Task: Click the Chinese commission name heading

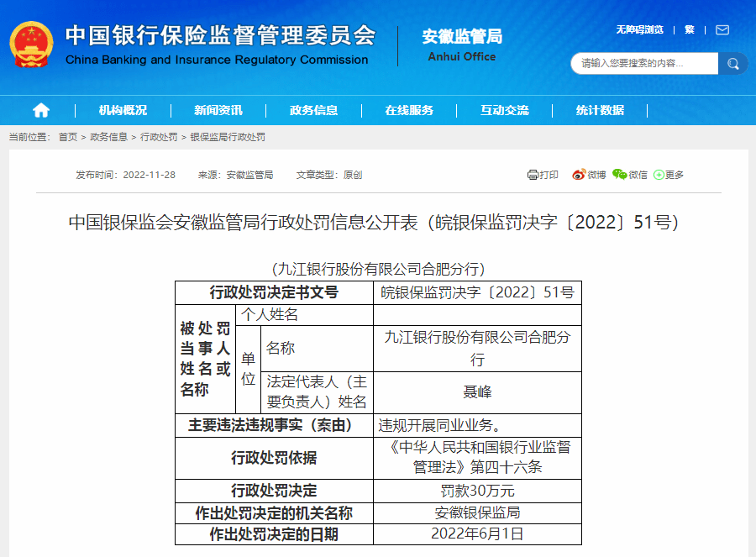Action: tap(220, 35)
